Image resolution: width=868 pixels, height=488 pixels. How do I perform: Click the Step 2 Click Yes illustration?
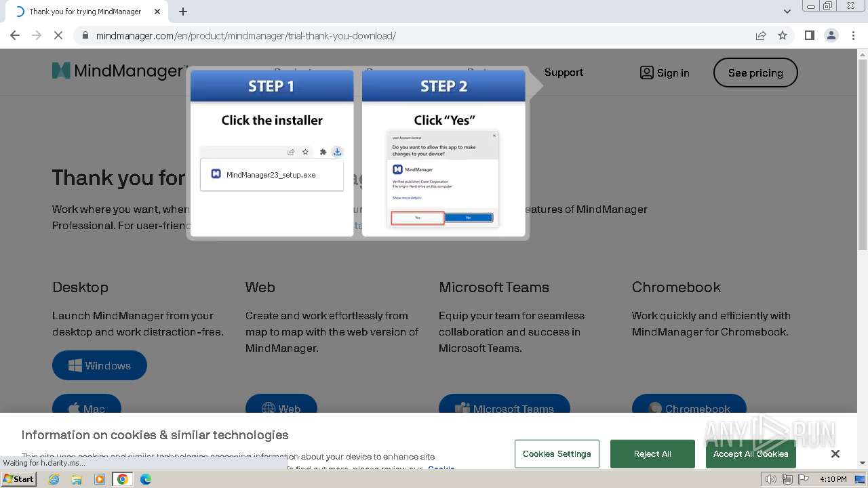(x=443, y=153)
